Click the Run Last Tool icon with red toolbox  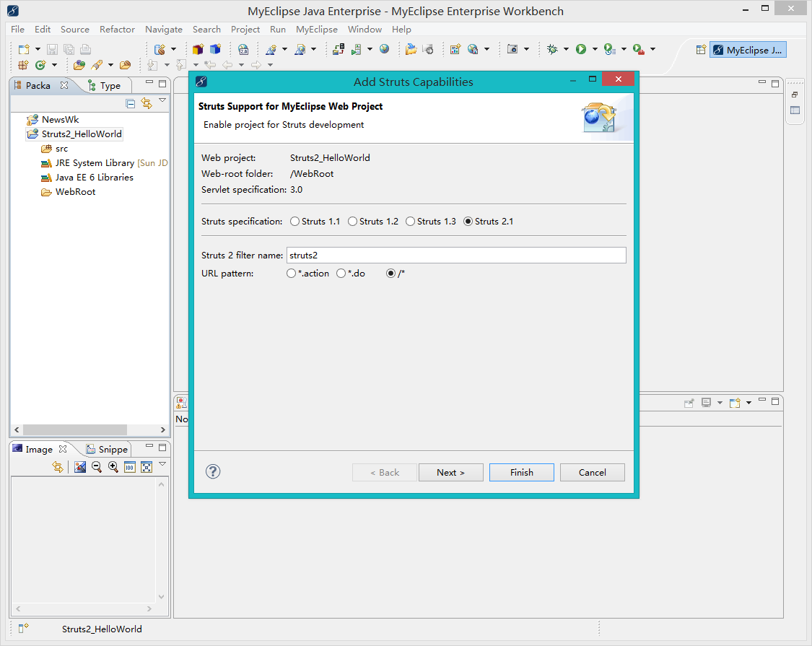[639, 49]
